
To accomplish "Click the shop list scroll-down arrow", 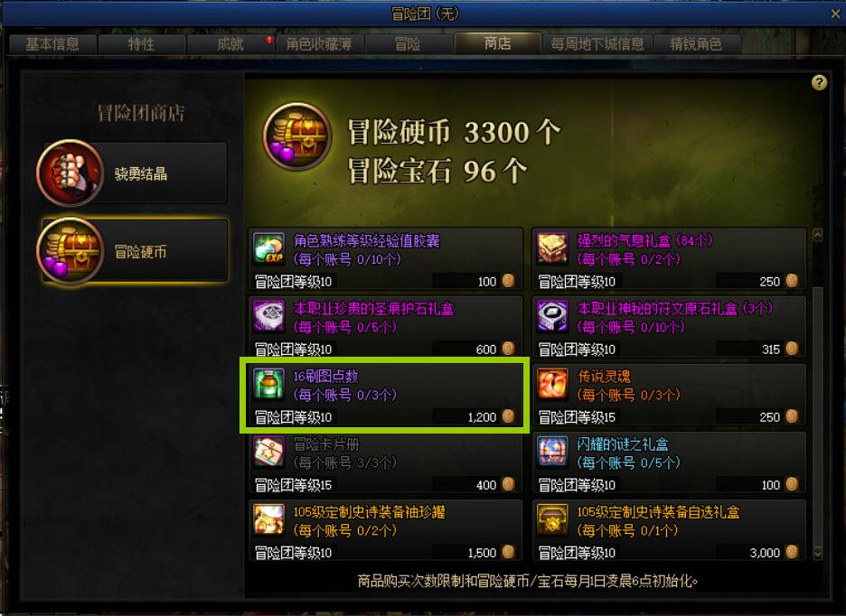I will [x=818, y=554].
